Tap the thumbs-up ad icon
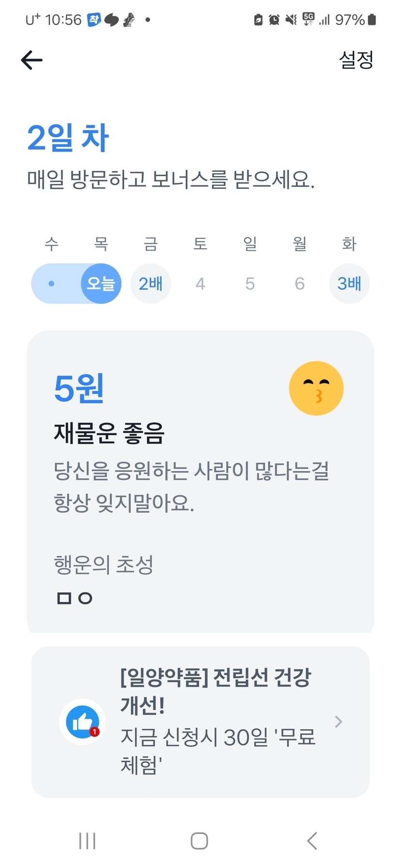The height and width of the screenshot is (868, 401). 83,722
